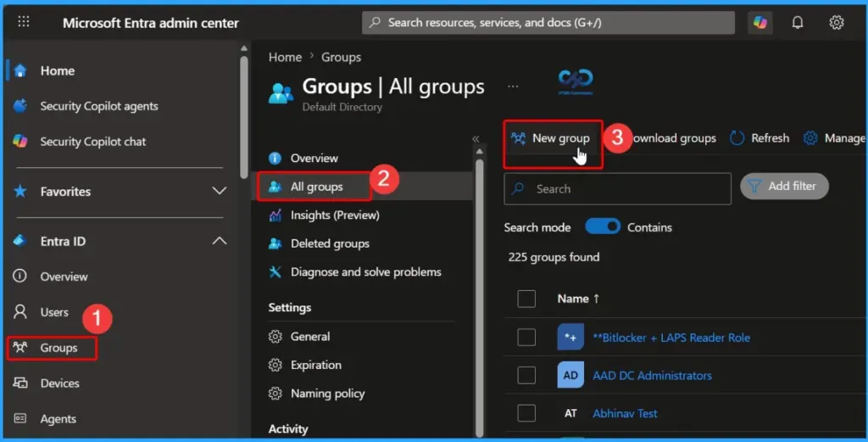Open the app launcher waffle icon
Viewport: 868px width, 442px height.
click(23, 22)
